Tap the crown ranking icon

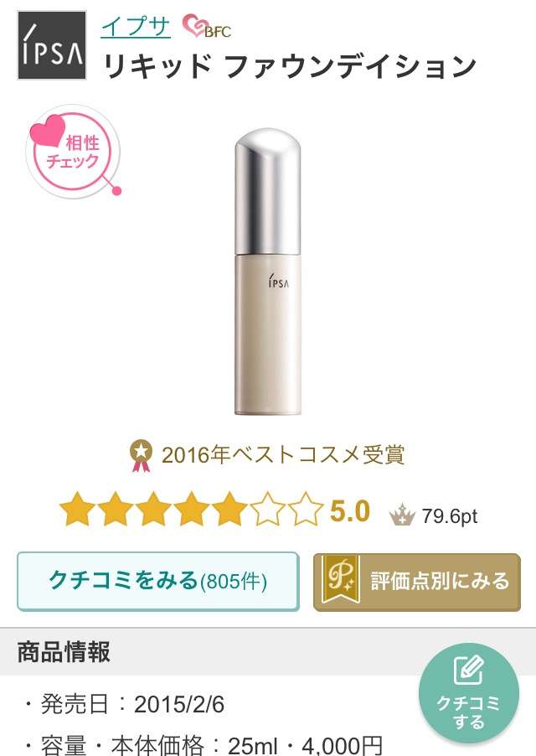click(402, 515)
